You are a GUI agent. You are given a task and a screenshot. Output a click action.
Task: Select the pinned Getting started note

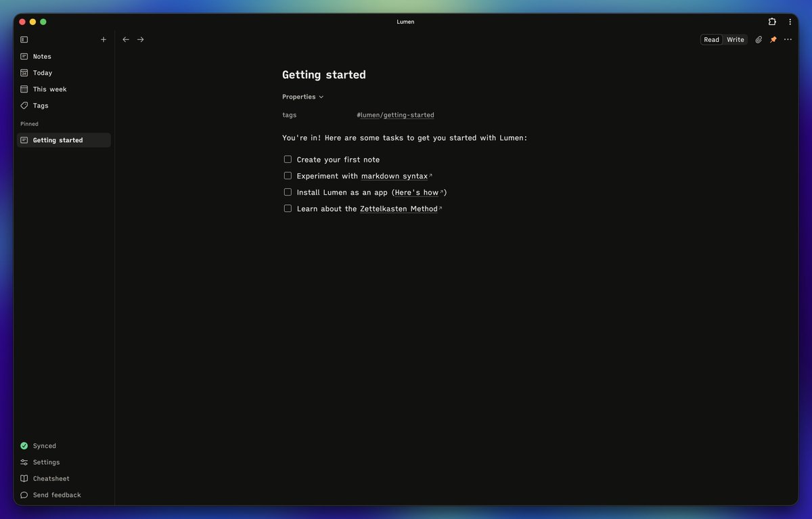[64, 140]
